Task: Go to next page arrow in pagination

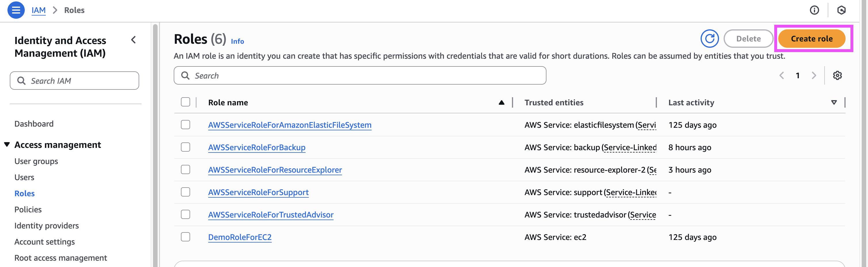Action: coord(814,75)
